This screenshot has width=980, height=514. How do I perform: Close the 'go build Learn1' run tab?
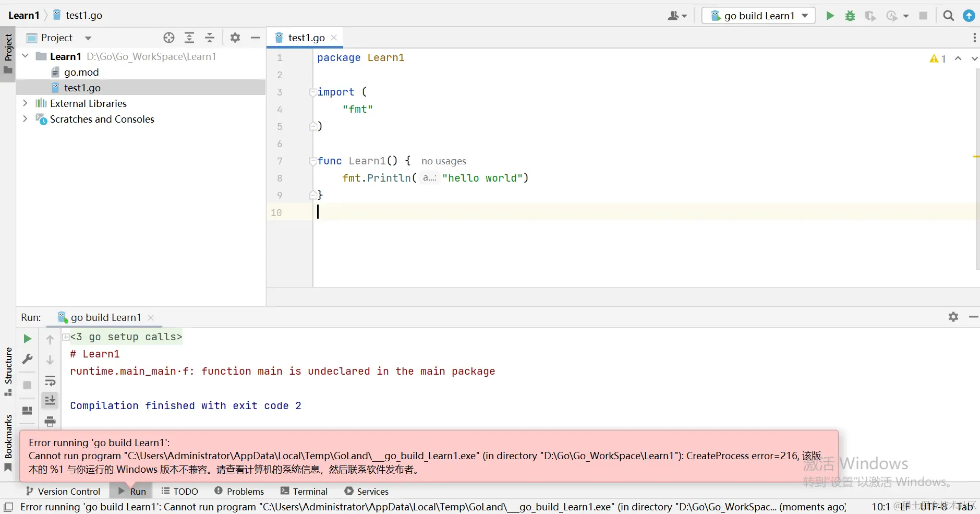[151, 317]
